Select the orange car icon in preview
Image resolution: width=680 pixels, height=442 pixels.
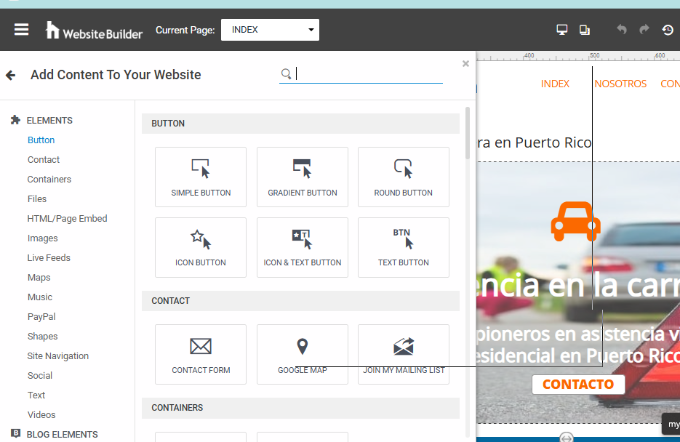(575, 221)
